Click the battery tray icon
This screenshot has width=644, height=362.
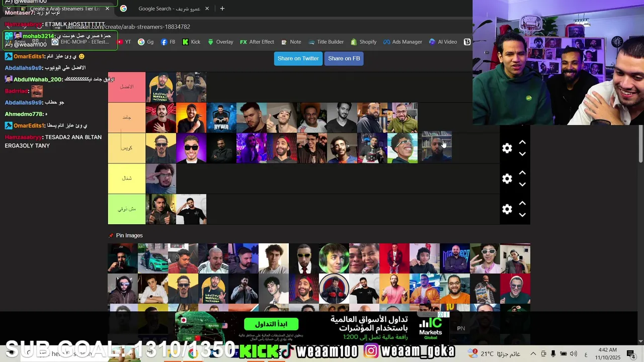click(x=563, y=354)
